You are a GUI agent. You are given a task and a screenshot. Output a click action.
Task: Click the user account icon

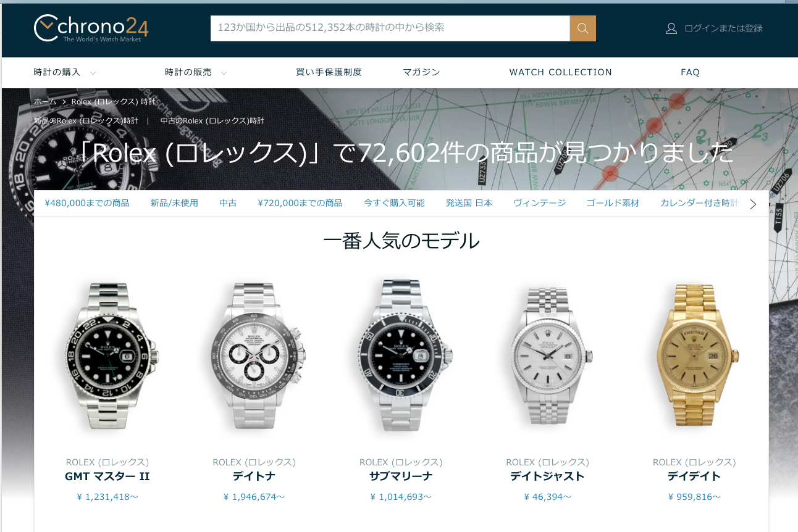tap(671, 28)
